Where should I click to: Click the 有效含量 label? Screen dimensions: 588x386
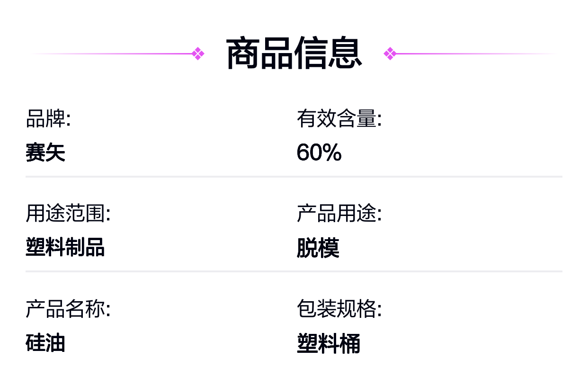coord(339,118)
